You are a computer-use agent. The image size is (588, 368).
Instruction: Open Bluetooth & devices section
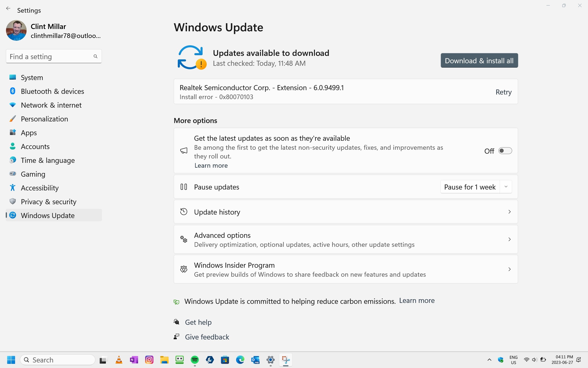[54, 91]
